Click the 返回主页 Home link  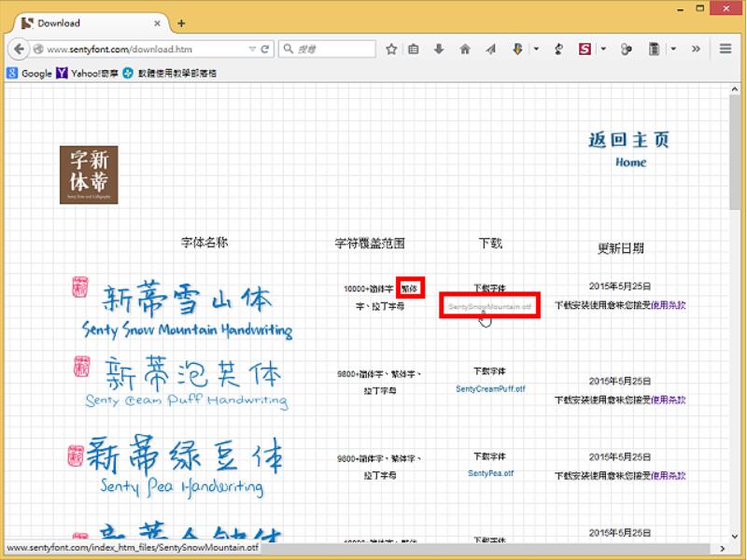[628, 149]
